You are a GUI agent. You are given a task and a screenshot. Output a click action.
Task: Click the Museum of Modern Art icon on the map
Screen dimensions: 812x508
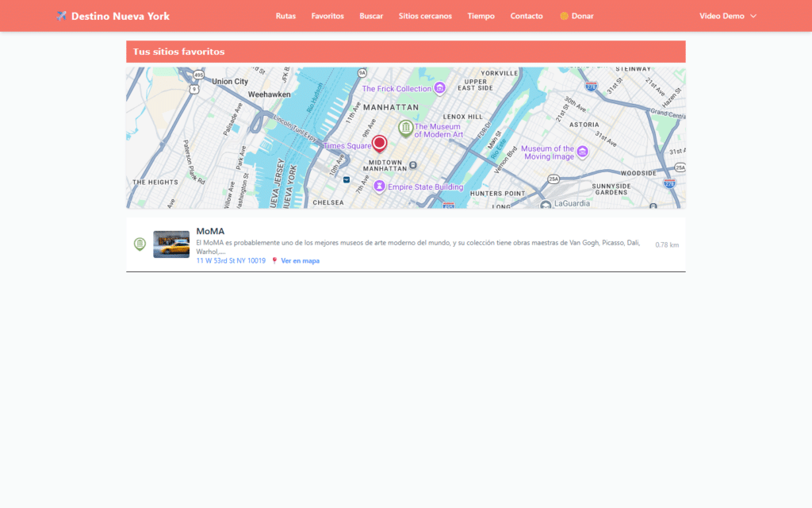click(x=405, y=127)
